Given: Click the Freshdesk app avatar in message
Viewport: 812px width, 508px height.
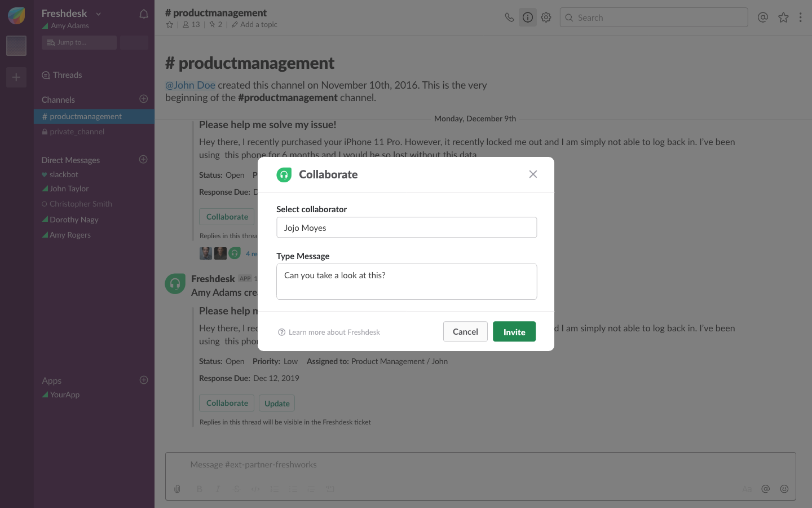Looking at the screenshot, I should coord(175,283).
